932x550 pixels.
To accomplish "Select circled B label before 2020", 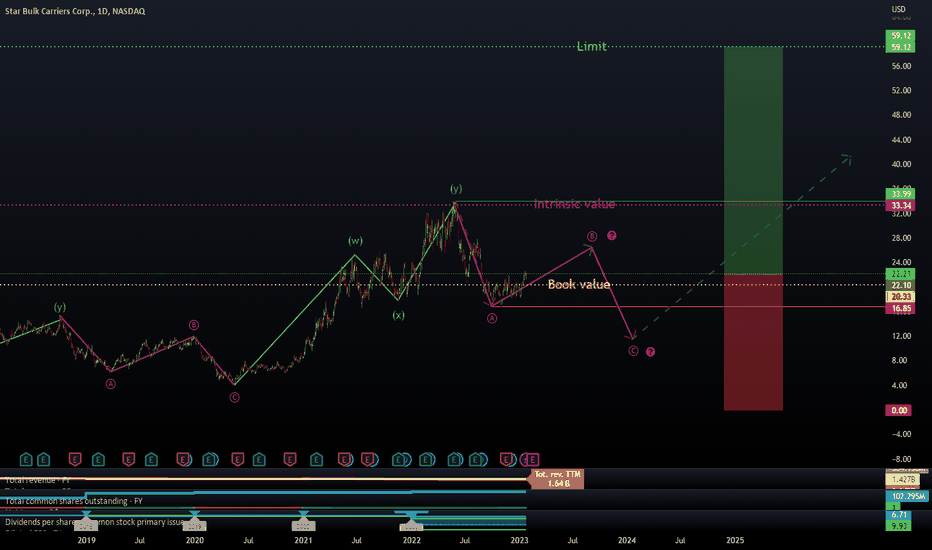I will (194, 325).
